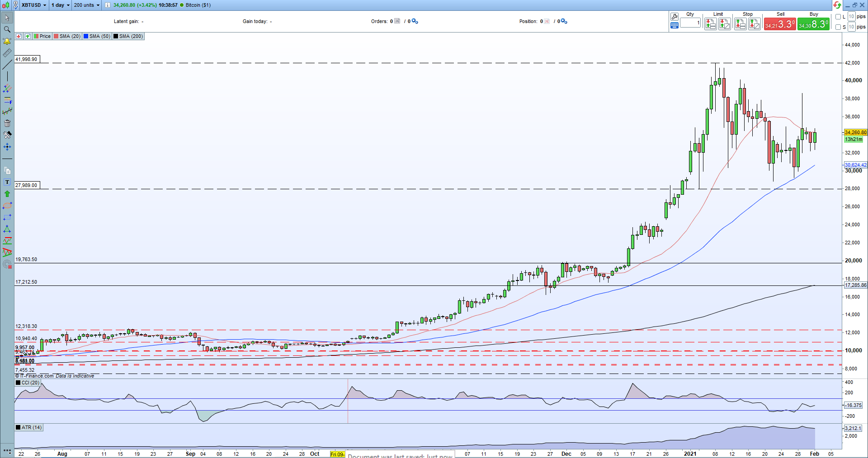Image resolution: width=868 pixels, height=458 pixels.
Task: Click the second Limit order button
Action: [725, 24]
